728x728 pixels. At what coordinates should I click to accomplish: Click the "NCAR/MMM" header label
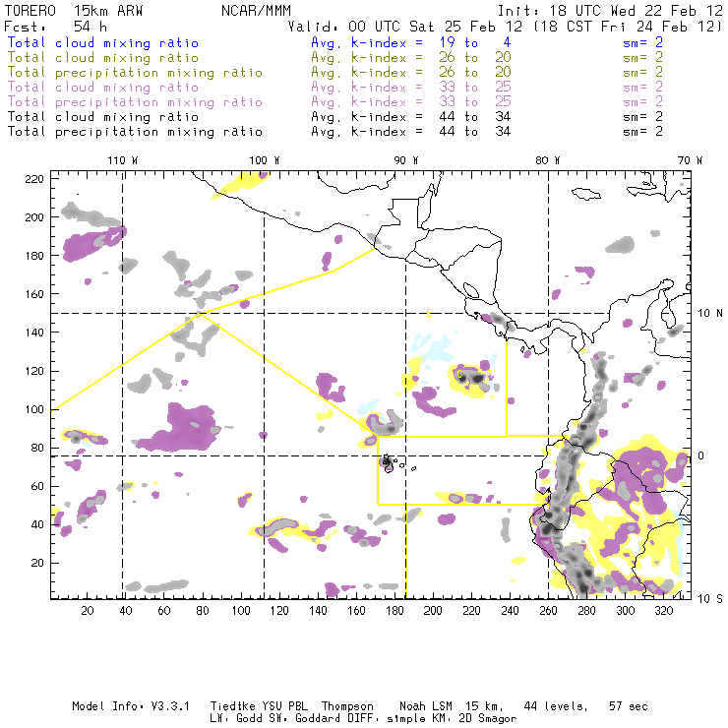point(257,11)
